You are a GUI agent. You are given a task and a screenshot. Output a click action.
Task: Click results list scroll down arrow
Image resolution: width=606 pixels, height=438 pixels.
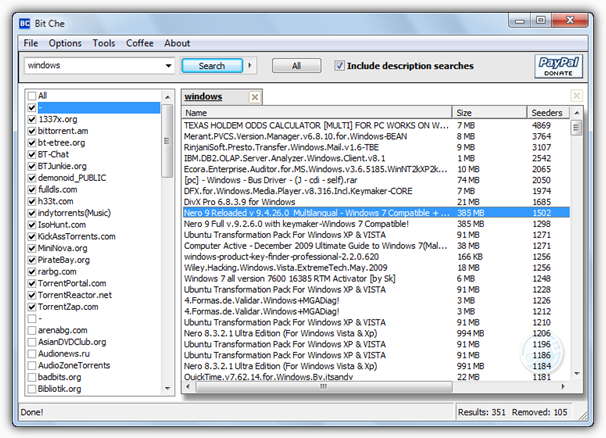[577, 373]
